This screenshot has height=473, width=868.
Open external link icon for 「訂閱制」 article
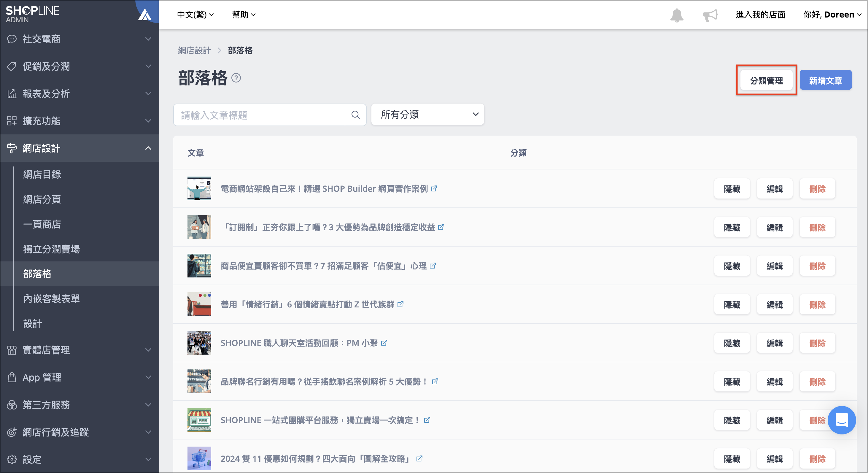pyautogui.click(x=441, y=227)
